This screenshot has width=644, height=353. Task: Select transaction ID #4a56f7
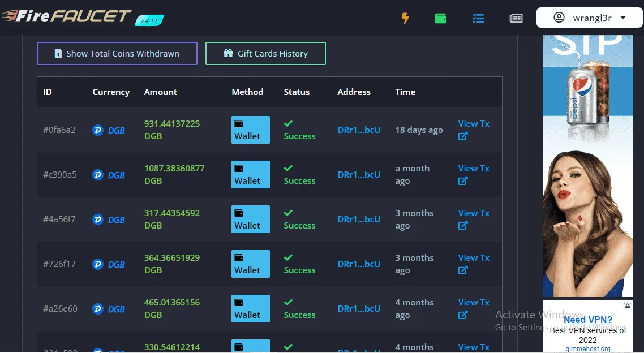click(59, 219)
